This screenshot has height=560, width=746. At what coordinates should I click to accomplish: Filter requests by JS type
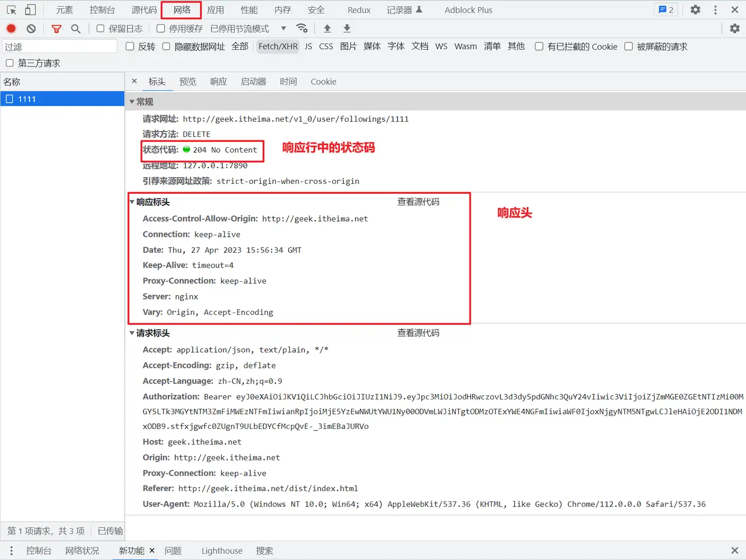click(x=308, y=47)
